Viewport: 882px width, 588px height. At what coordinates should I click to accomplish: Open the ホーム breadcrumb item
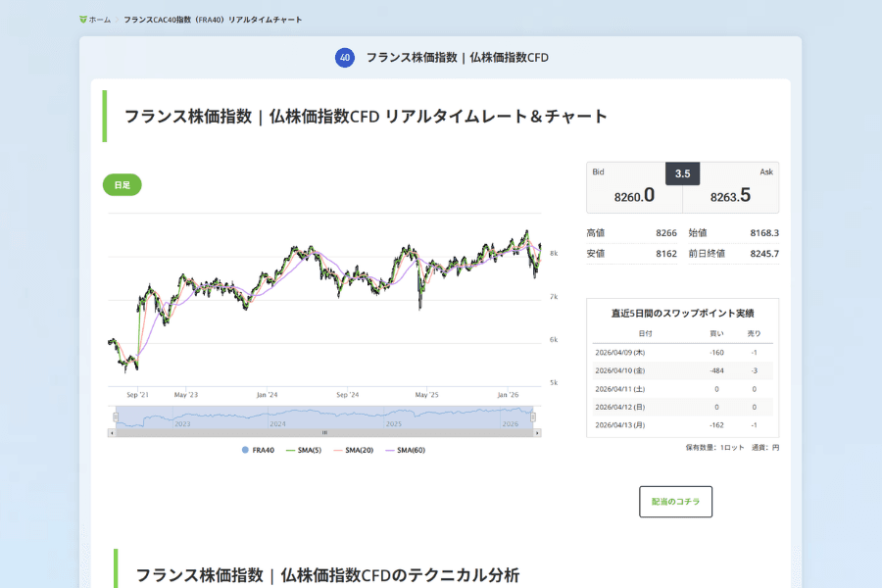[x=98, y=18]
